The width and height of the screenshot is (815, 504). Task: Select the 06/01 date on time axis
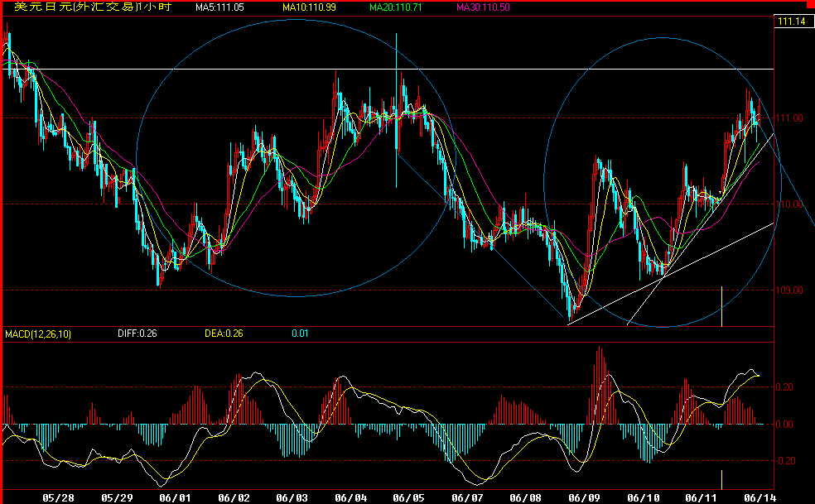click(175, 497)
